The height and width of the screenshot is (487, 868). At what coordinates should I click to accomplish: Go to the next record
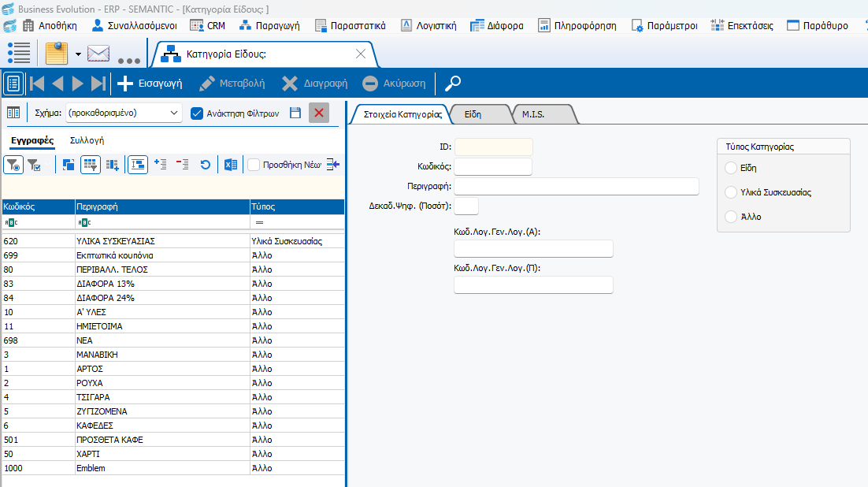click(77, 84)
